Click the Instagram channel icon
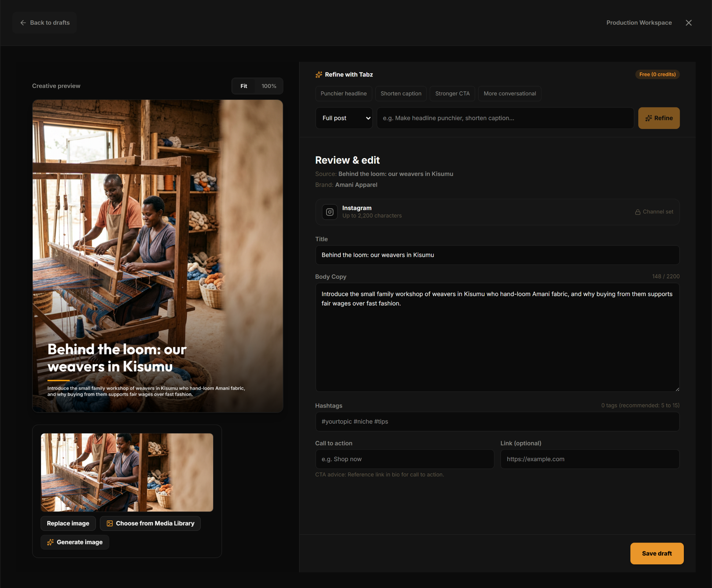Screen dimensions: 712x588 330,212
